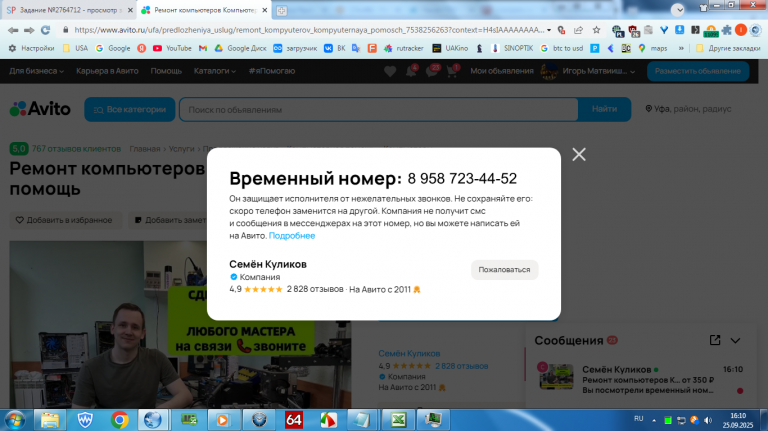Click the address bar URL field

309,30
